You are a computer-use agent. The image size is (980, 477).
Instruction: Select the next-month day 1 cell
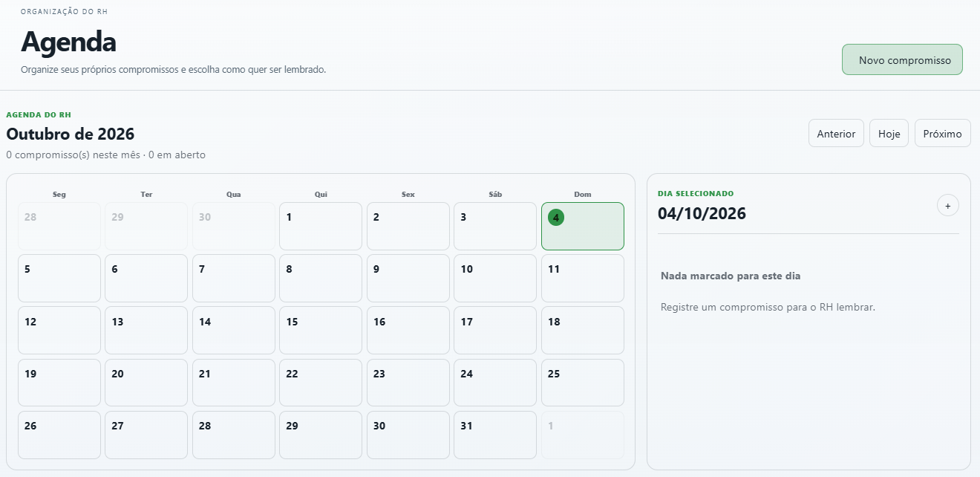click(x=583, y=435)
